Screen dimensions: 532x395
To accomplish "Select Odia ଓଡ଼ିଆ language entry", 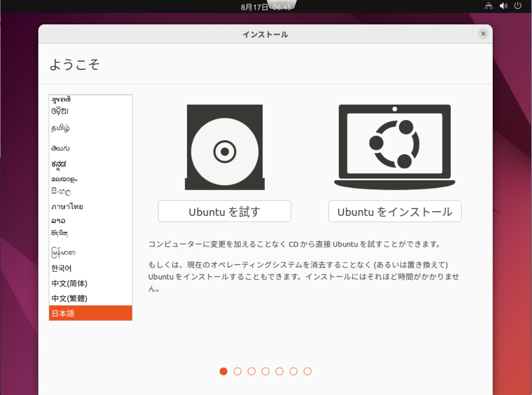I will (x=90, y=111).
